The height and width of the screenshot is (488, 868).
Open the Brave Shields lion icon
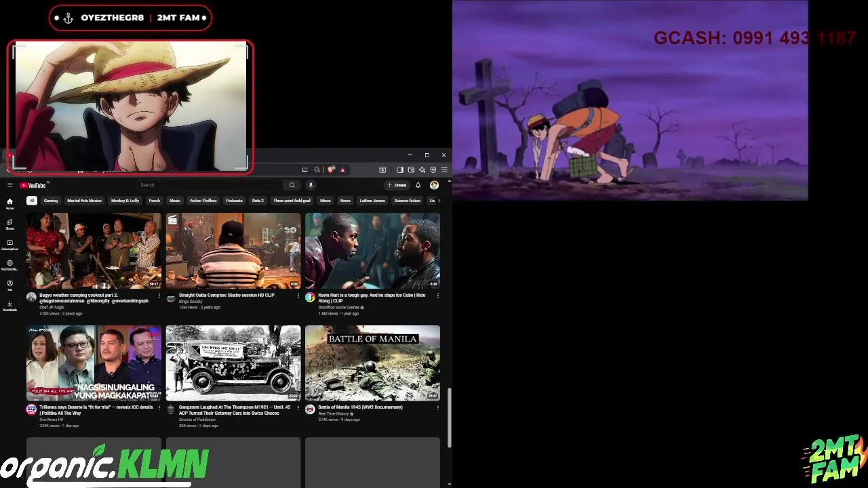pos(330,169)
